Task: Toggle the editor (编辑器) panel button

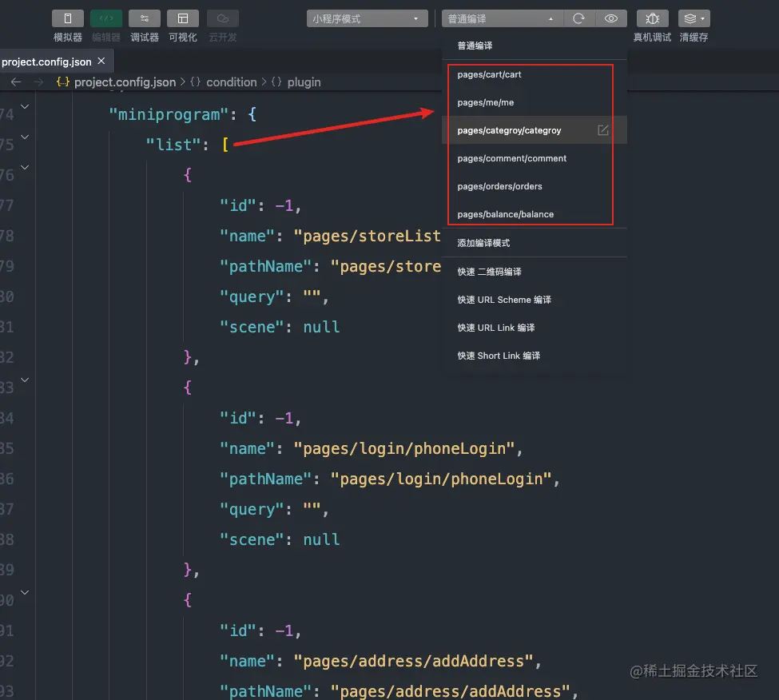Action: 105,19
